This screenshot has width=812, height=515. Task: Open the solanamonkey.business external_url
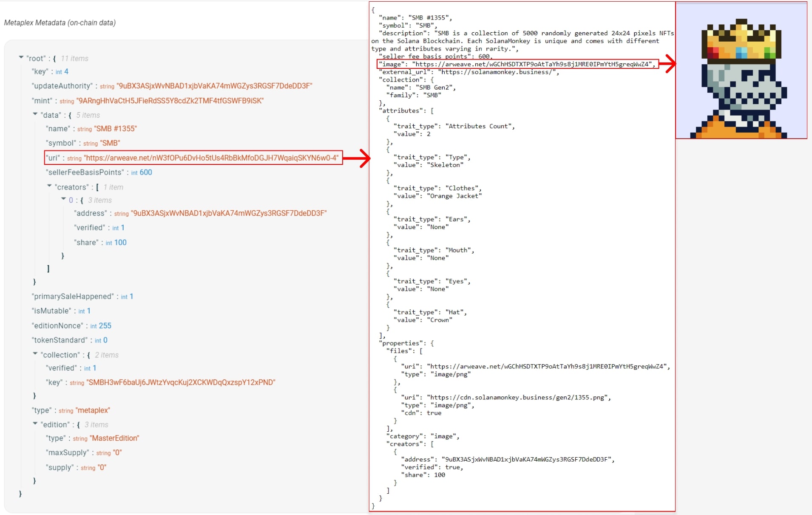click(498, 72)
